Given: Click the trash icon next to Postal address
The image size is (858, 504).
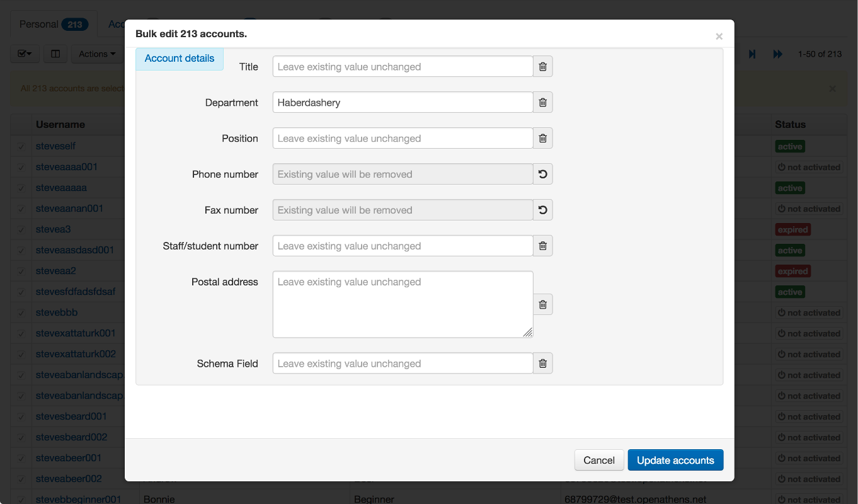Looking at the screenshot, I should [542, 304].
